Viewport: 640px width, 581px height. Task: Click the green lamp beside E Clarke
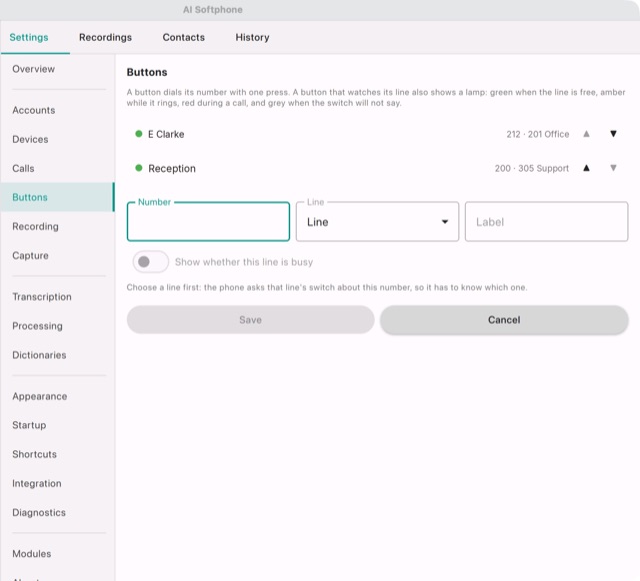point(139,134)
